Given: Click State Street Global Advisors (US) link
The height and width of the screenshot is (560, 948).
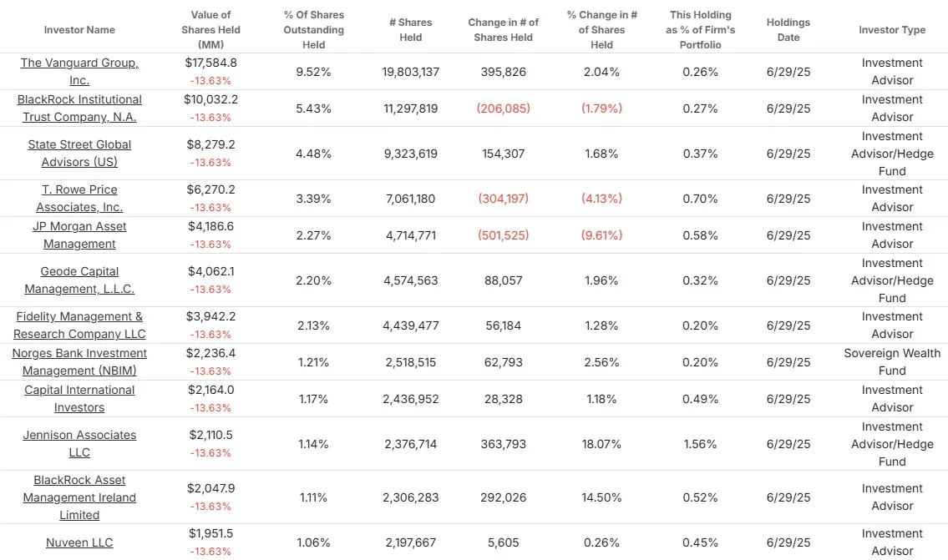Looking at the screenshot, I should click(x=79, y=153).
